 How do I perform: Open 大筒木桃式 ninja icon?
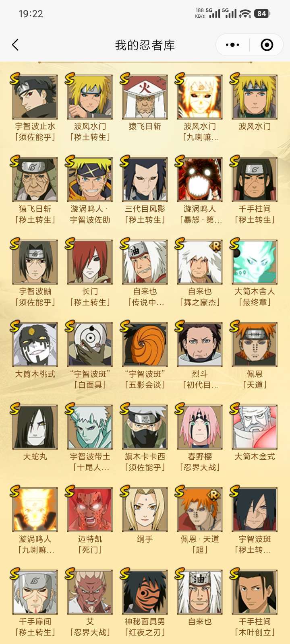click(x=35, y=344)
